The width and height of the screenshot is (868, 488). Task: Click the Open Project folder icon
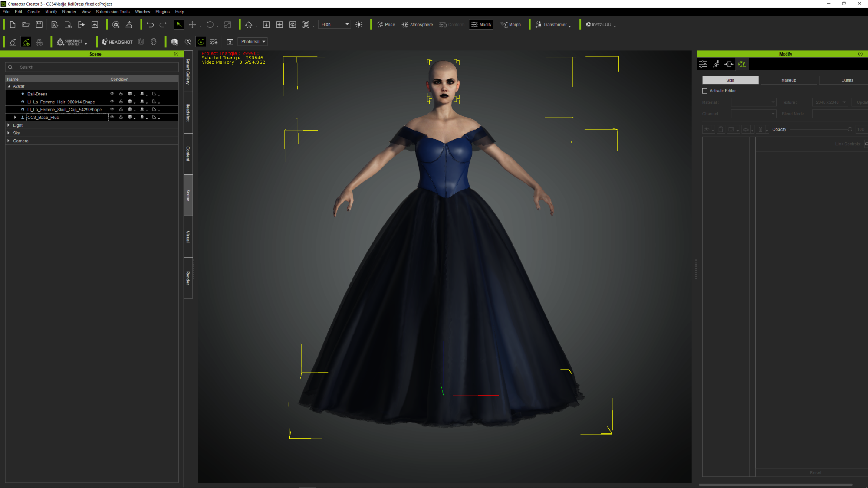tap(26, 25)
